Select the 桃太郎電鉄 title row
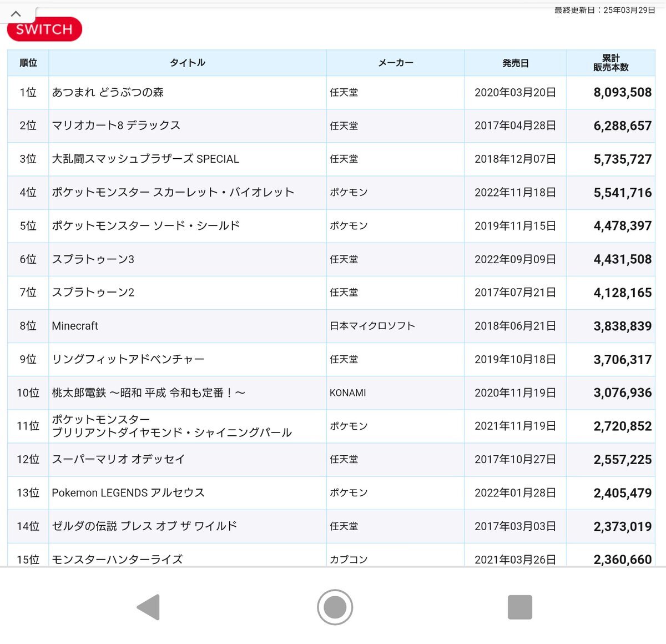The width and height of the screenshot is (666, 644). [x=148, y=393]
